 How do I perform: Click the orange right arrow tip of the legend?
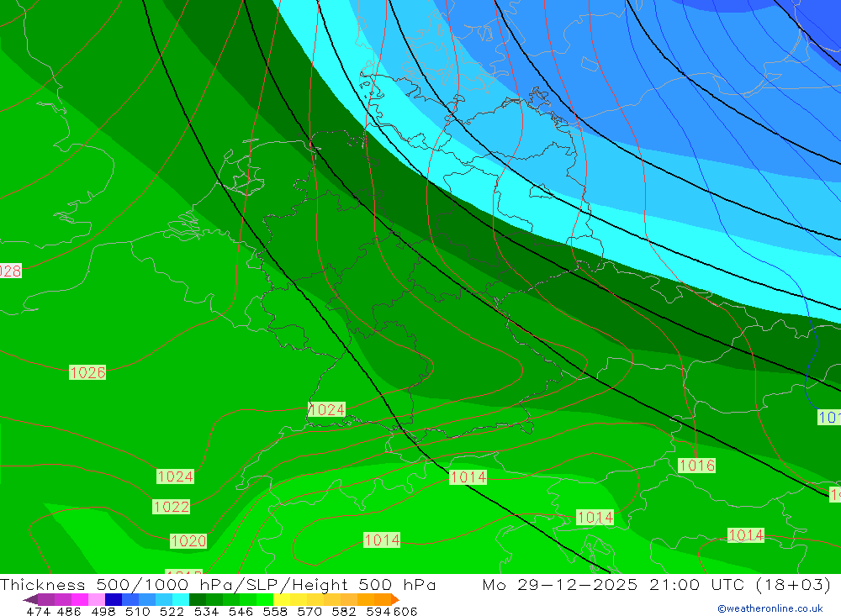point(395,599)
